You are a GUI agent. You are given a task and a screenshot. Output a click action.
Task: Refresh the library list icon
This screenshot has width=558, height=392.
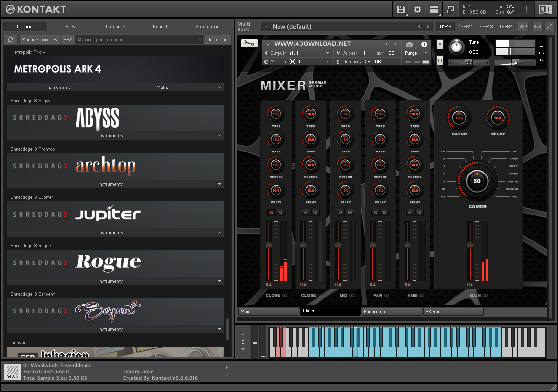tap(11, 40)
